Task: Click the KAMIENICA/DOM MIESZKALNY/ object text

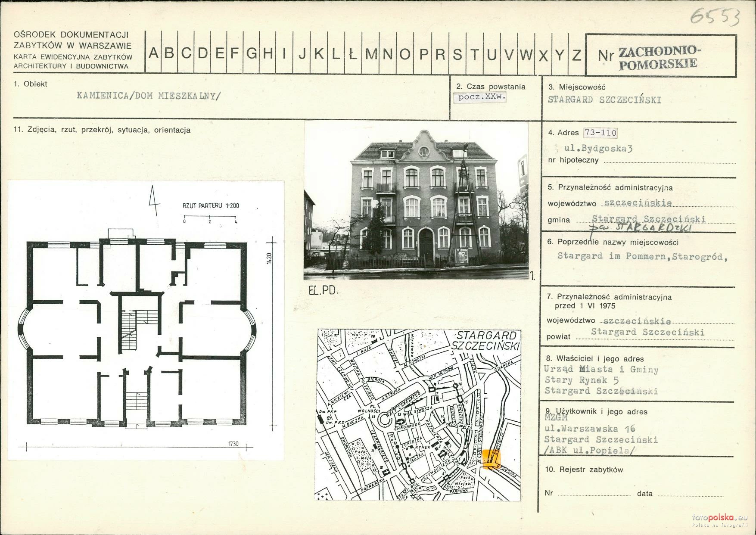Action: (148, 96)
